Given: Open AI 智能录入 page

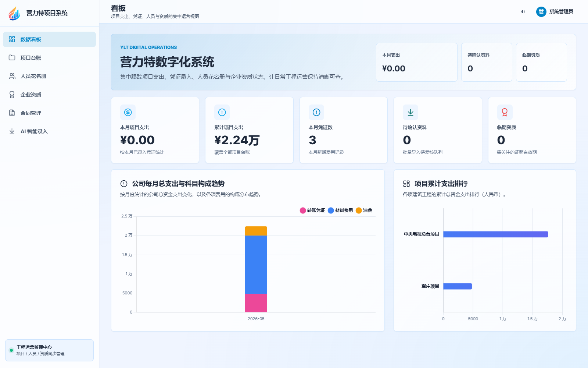Looking at the screenshot, I should (x=49, y=131).
